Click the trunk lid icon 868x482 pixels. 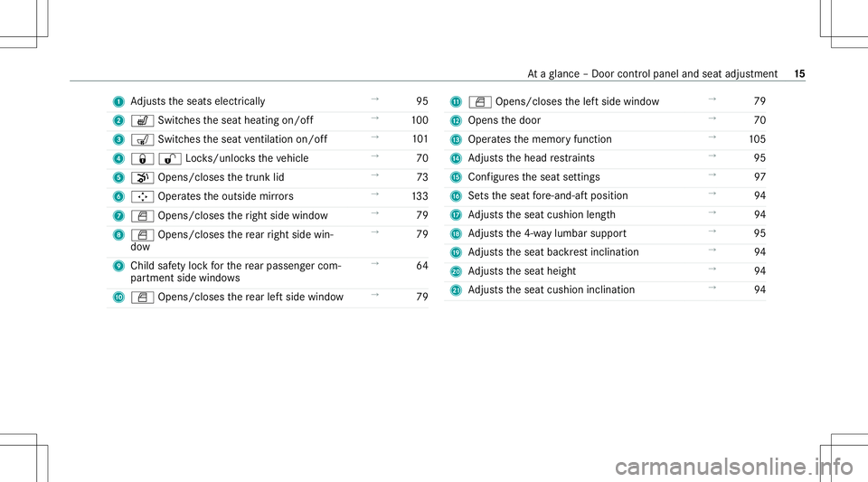coord(142,177)
